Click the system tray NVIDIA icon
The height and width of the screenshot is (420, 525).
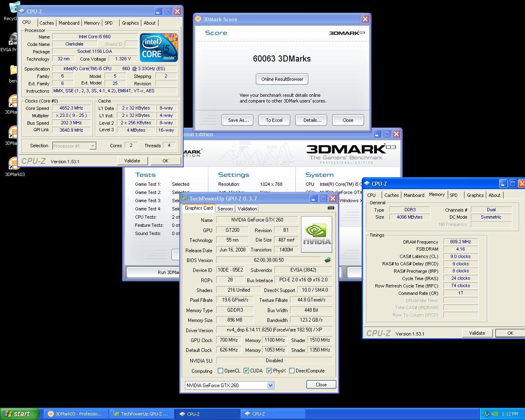tap(495, 414)
